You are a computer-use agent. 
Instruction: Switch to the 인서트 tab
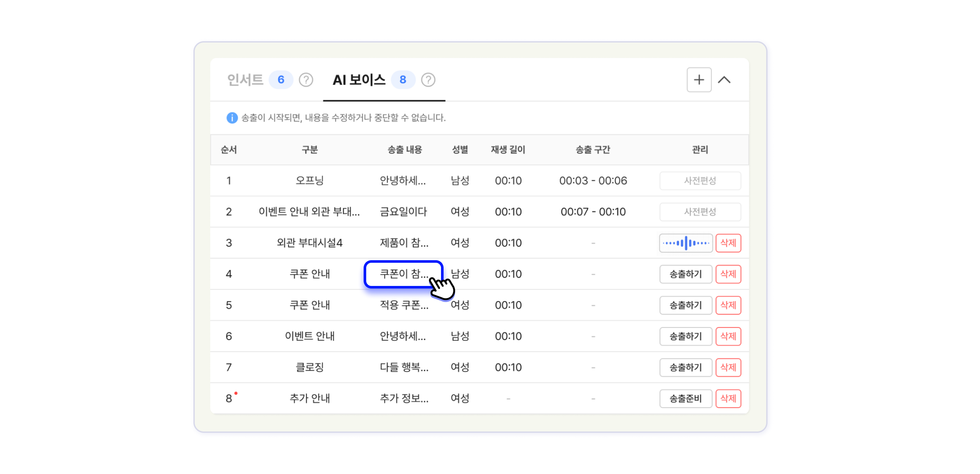pyautogui.click(x=245, y=80)
